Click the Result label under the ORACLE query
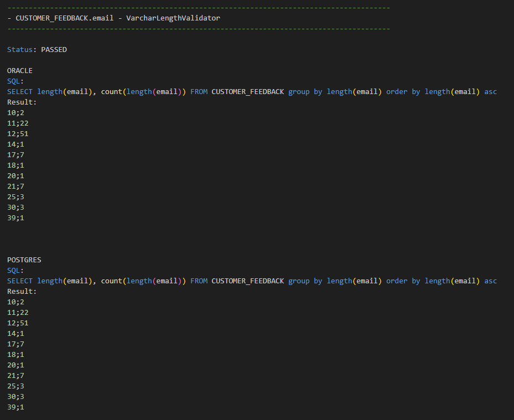 click(x=22, y=102)
